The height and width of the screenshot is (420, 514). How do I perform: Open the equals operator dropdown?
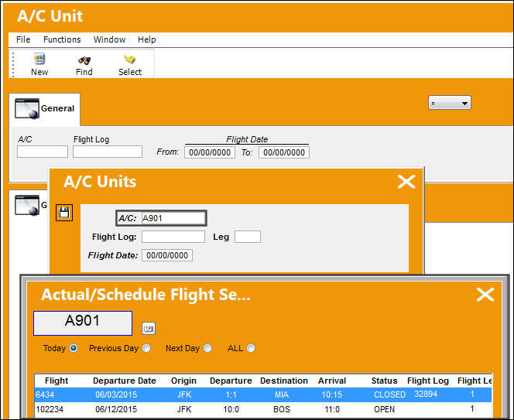point(450,103)
